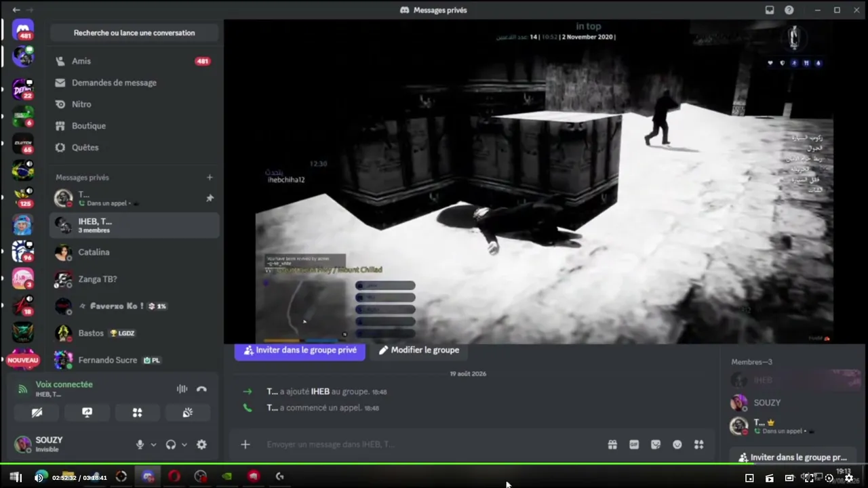
Task: Open the emoji picker
Action: point(677,445)
